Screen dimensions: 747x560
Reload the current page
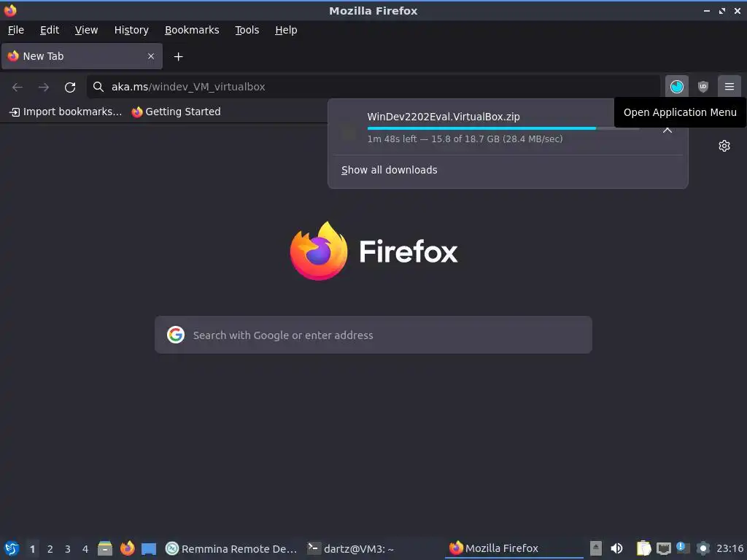(x=70, y=87)
